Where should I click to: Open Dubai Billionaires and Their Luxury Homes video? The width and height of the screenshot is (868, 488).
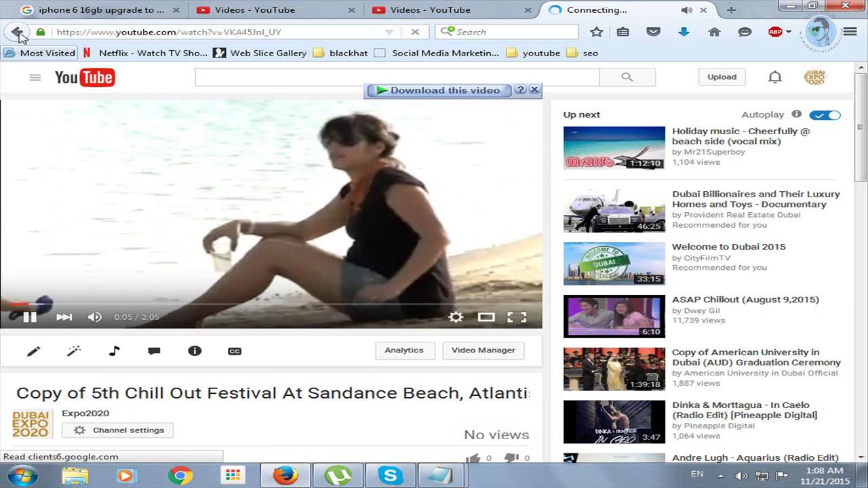755,199
